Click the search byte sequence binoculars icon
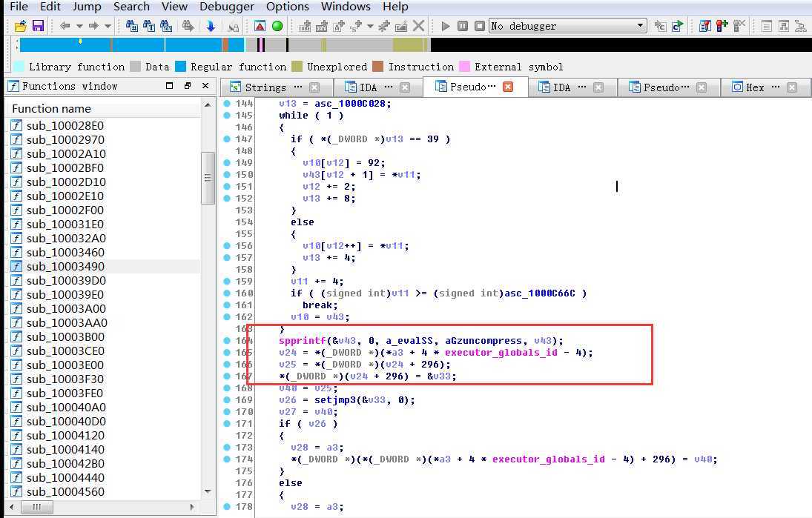Image resolution: width=812 pixels, height=518 pixels. pyautogui.click(x=166, y=26)
